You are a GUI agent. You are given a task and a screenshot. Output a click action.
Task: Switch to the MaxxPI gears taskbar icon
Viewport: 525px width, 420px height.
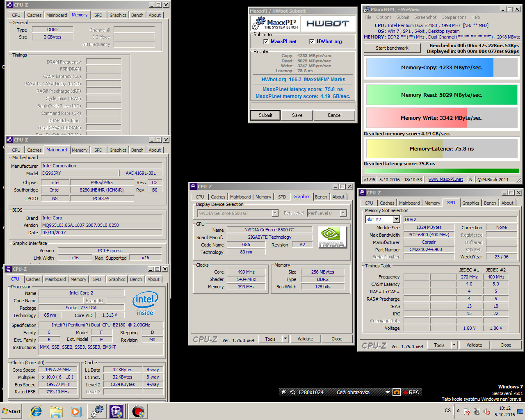click(97, 411)
